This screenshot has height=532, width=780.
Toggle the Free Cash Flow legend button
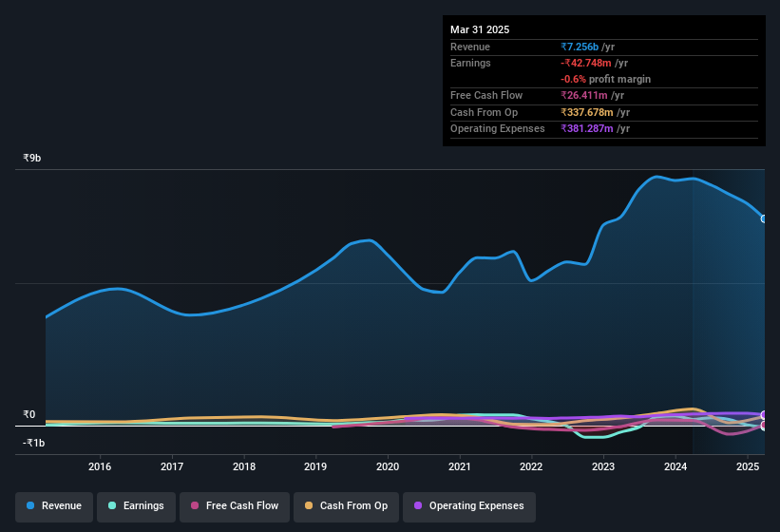[x=235, y=507]
